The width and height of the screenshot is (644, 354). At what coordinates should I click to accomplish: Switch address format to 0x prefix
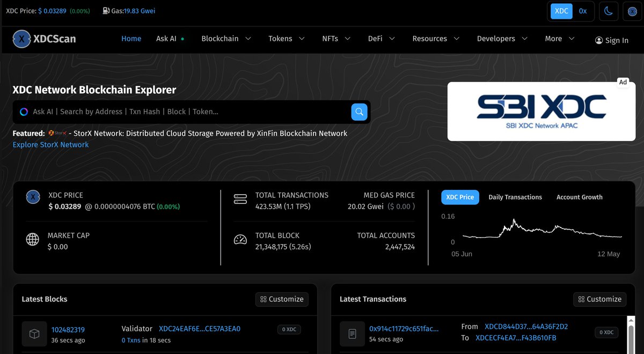click(x=583, y=11)
